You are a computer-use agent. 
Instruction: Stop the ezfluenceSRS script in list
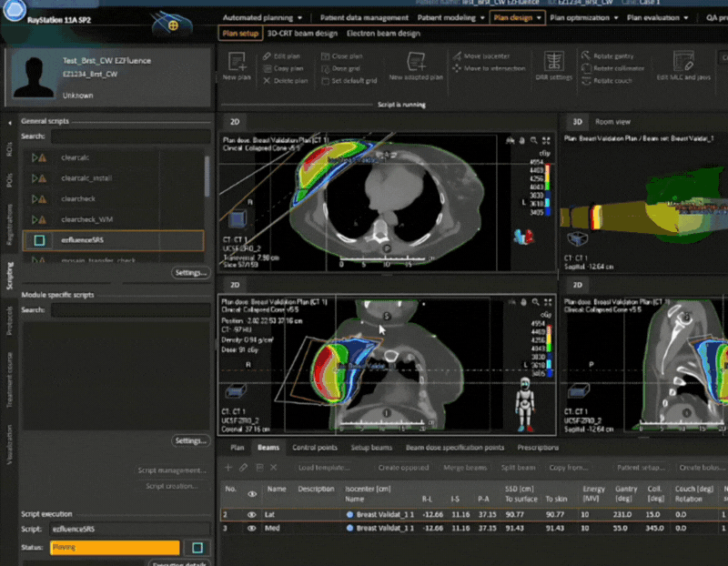click(x=39, y=240)
